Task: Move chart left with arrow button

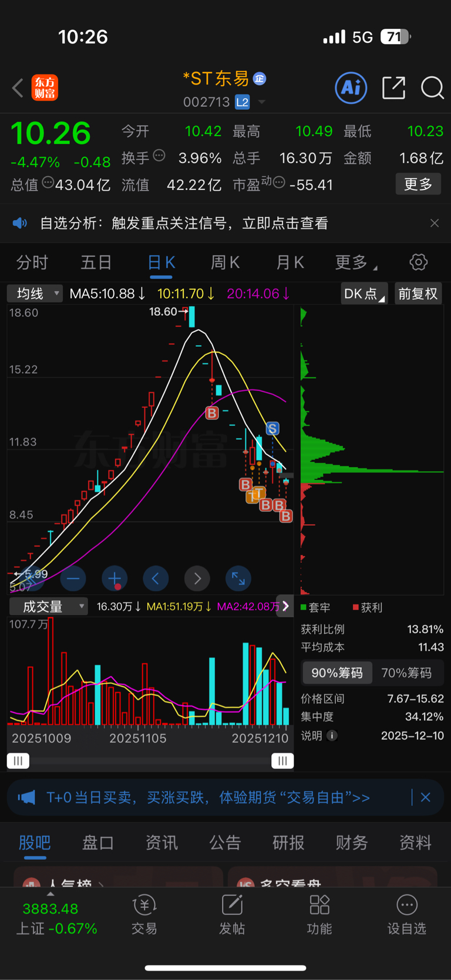Action: (x=156, y=579)
